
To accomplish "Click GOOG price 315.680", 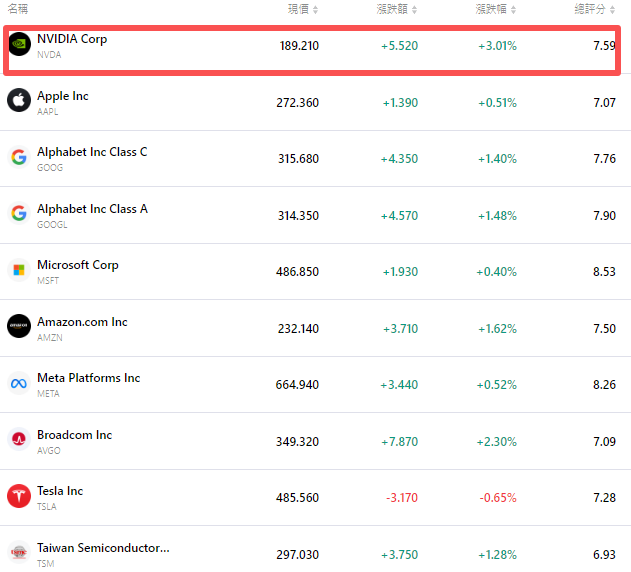I will pos(298,159).
